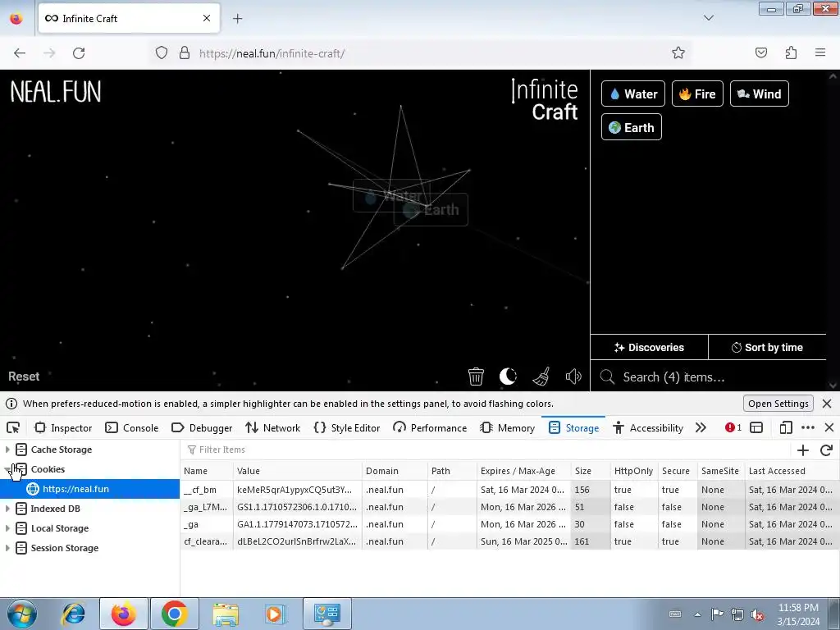Image resolution: width=840 pixels, height=630 pixels.
Task: Select the Wind element
Action: (x=759, y=94)
